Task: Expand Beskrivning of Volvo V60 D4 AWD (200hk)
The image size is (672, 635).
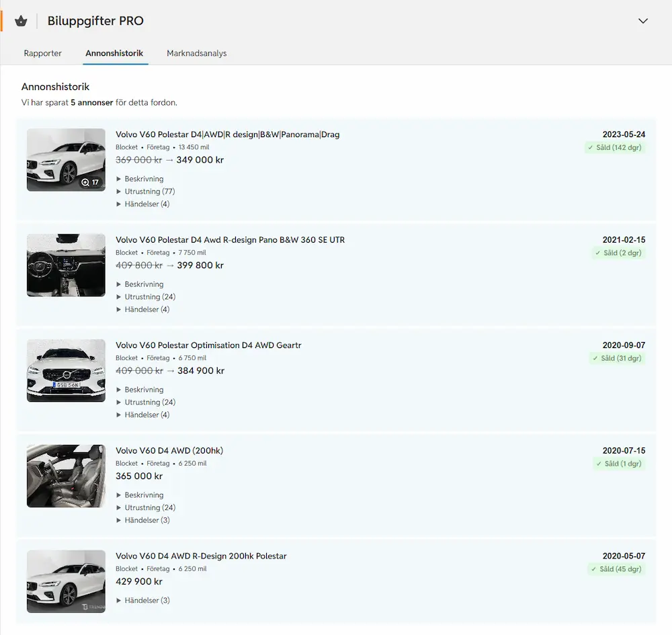Action: point(140,495)
